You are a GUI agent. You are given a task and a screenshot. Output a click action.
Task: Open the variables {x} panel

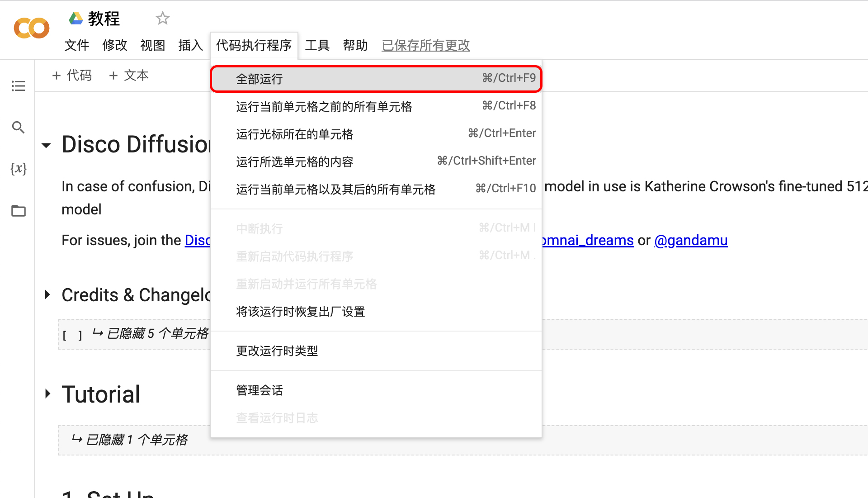[x=18, y=169]
